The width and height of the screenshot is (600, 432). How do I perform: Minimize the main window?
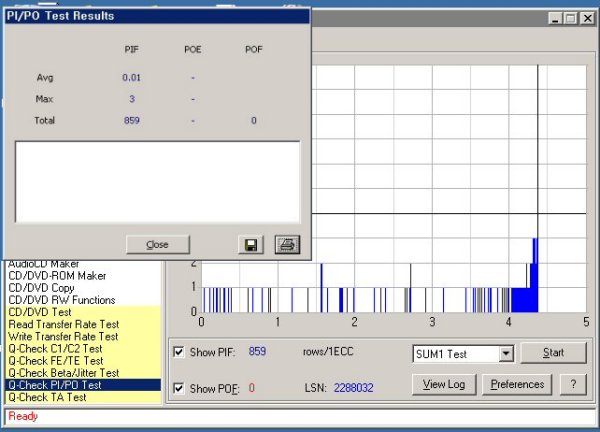(555, 18)
